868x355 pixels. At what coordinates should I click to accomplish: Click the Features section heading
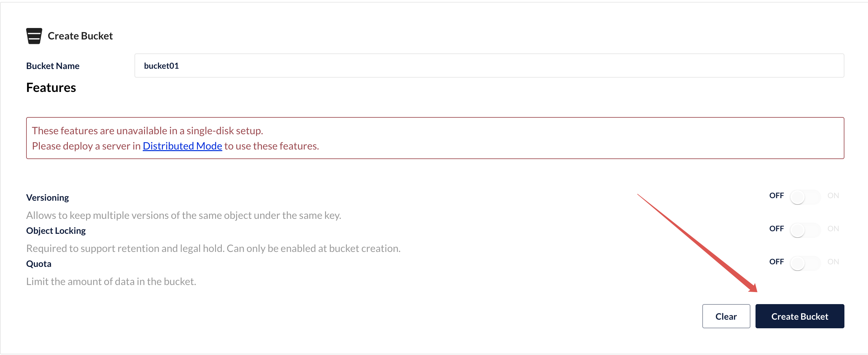[51, 87]
